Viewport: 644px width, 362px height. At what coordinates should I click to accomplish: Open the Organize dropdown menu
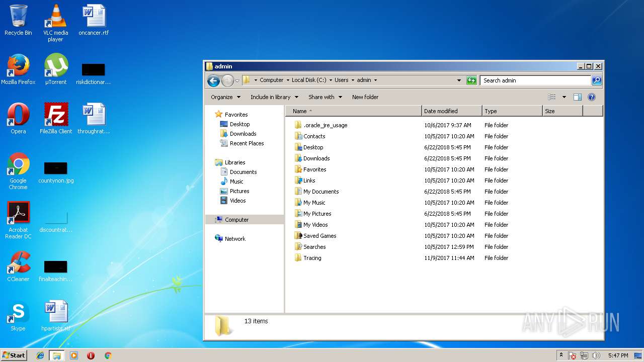coord(225,97)
